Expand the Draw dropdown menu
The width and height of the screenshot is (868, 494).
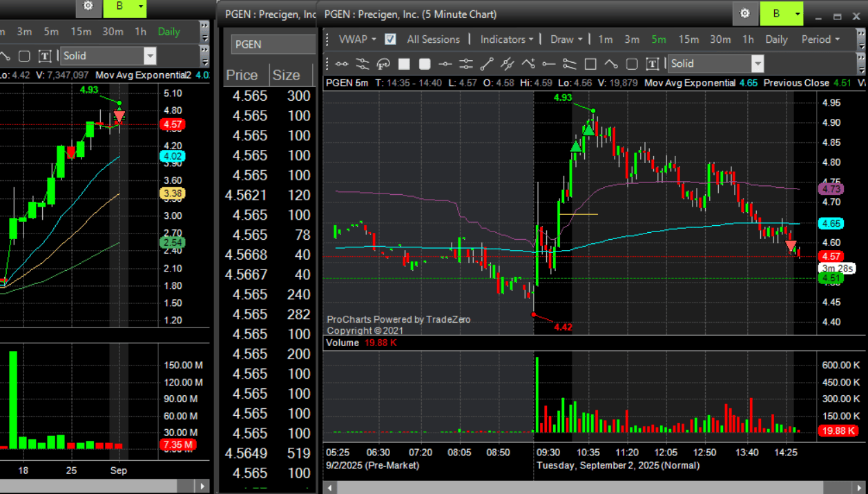click(x=566, y=39)
